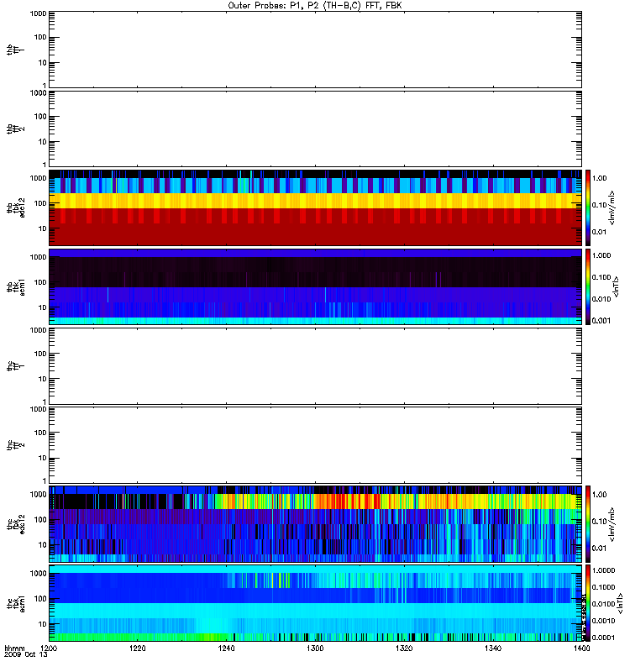Viewport: 630px width, 672px height.
Task: Click the '<|mV/m|>' unit label beside thb edc12 color bar
Action: coord(612,207)
